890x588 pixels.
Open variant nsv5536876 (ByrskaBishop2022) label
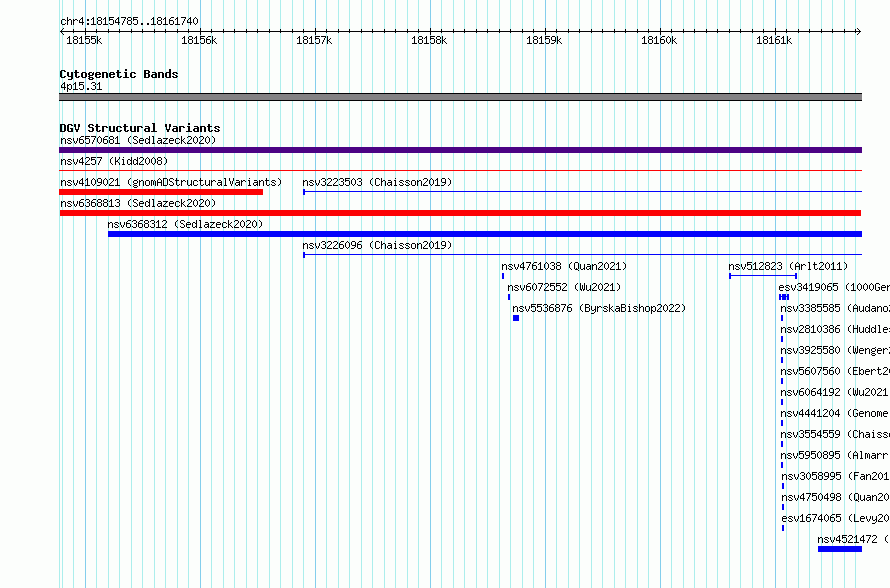(x=599, y=308)
